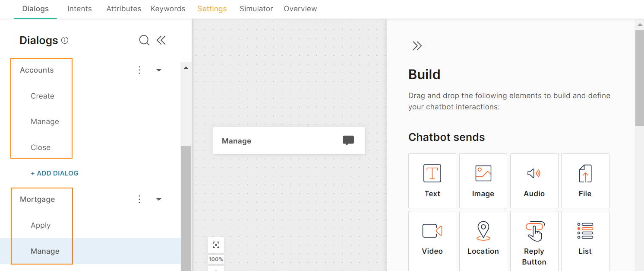Click the + ADD DIALOG link
Screen dimensions: 644x271
coord(54,173)
